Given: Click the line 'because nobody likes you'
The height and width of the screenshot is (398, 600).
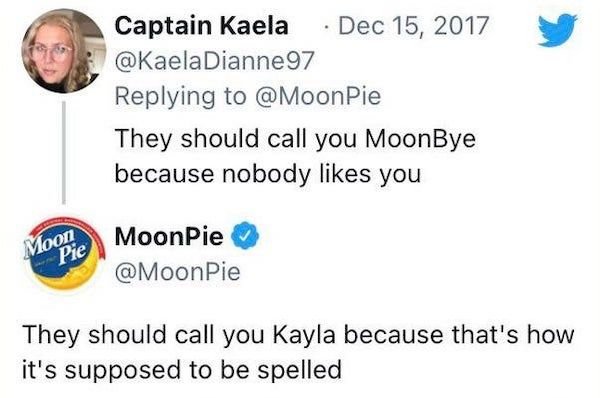Looking at the screenshot, I should tap(268, 174).
